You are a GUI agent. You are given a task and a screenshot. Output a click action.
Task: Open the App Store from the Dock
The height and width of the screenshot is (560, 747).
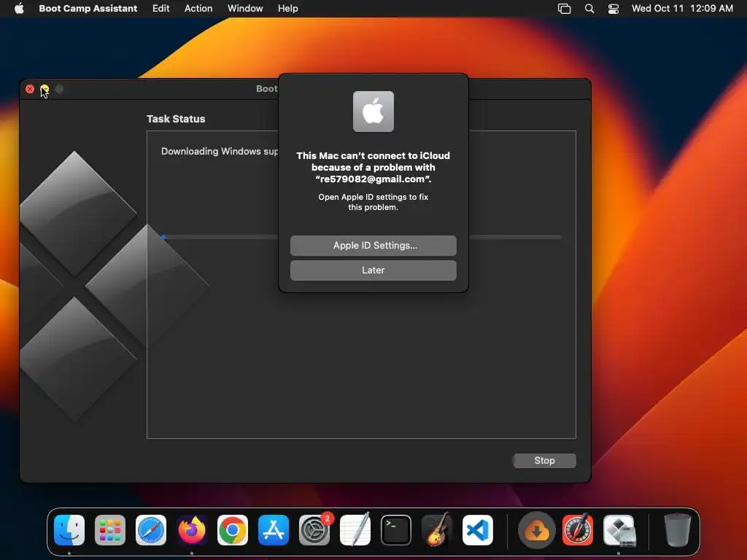[x=274, y=530]
